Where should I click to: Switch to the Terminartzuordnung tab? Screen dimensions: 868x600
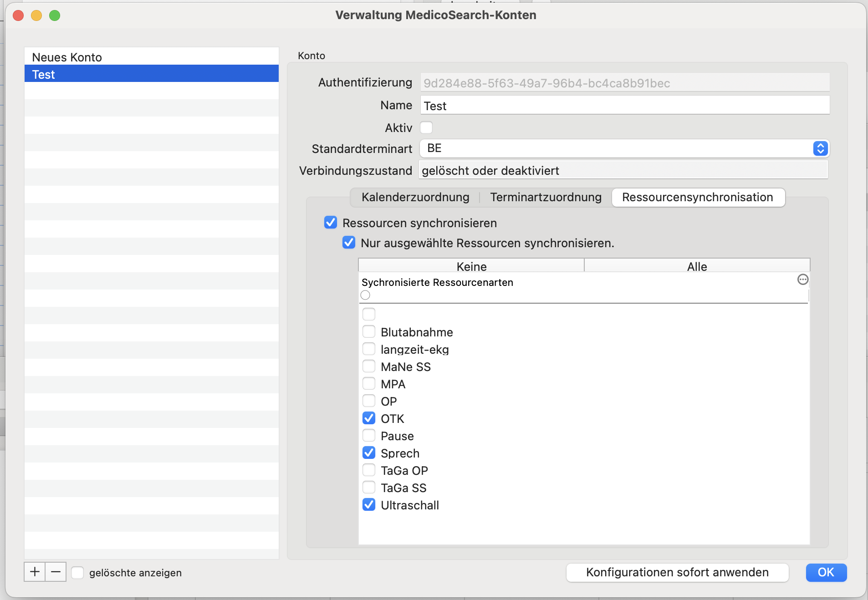point(546,197)
